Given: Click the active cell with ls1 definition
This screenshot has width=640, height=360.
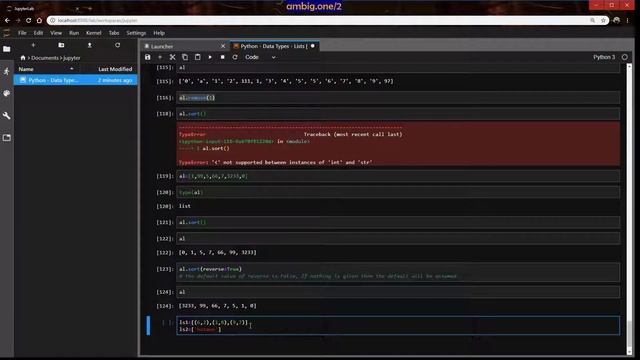Looking at the screenshot, I should 398,325.
